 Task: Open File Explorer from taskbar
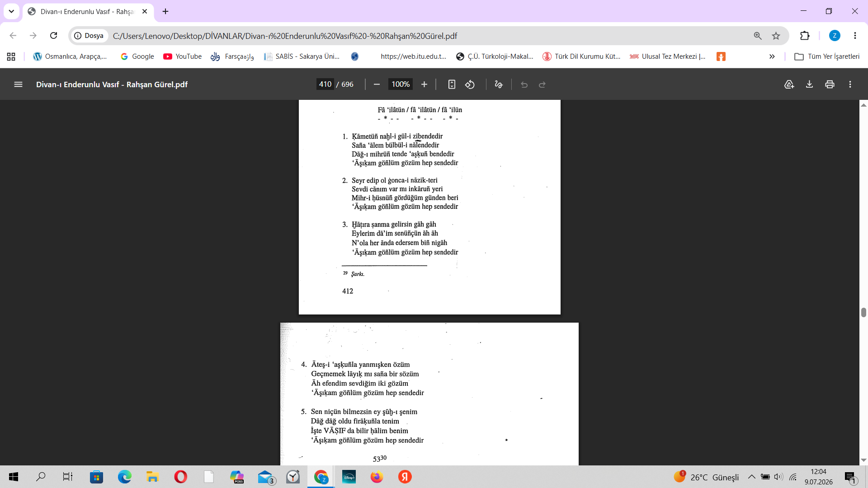pos(152,477)
